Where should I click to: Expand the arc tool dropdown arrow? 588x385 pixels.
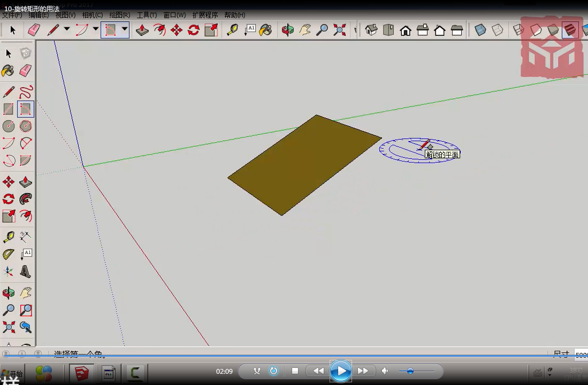[x=95, y=29]
